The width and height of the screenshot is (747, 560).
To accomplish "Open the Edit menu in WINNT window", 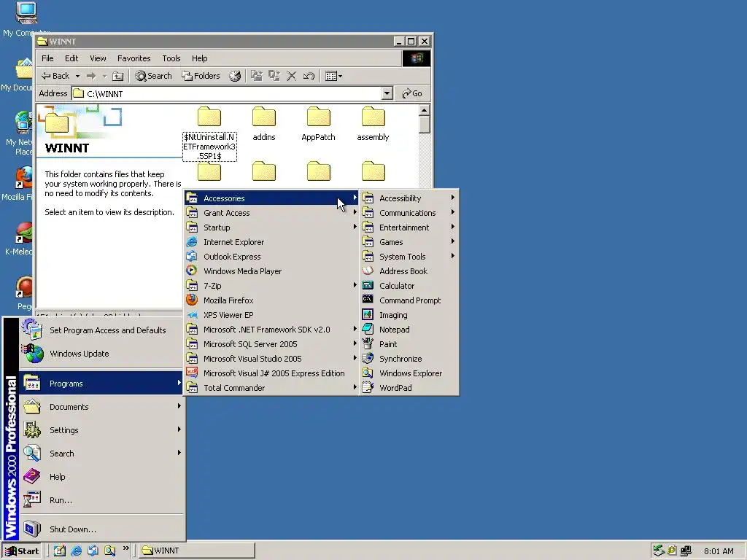I will pos(71,58).
